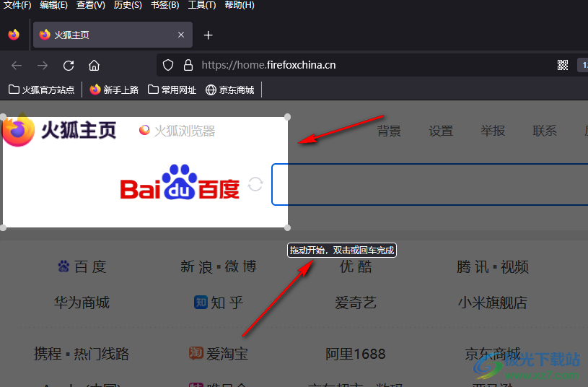The image size is (588, 387).
Task: Reload the current page
Action: tap(69, 65)
